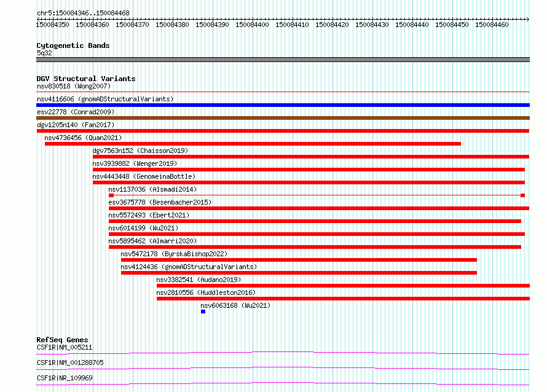This screenshot has height=392, width=547.
Task: Click the nsv4736456 Quan2021 red bar
Action: [253, 144]
